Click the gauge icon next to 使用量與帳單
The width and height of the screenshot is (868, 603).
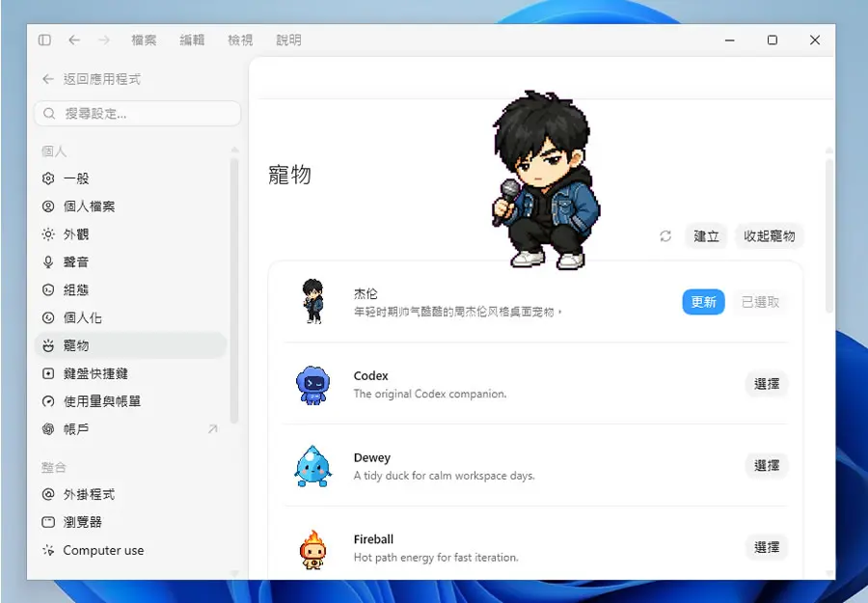pyautogui.click(x=48, y=401)
